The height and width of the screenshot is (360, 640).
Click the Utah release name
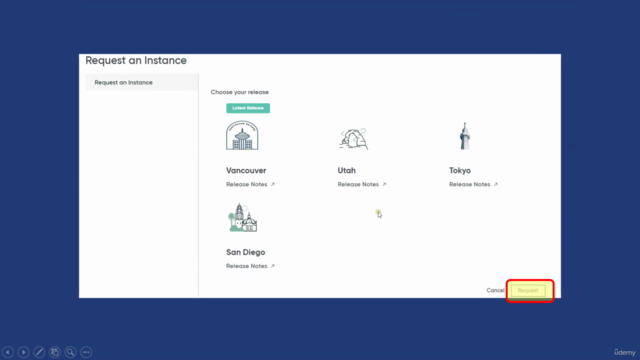pyautogui.click(x=347, y=171)
